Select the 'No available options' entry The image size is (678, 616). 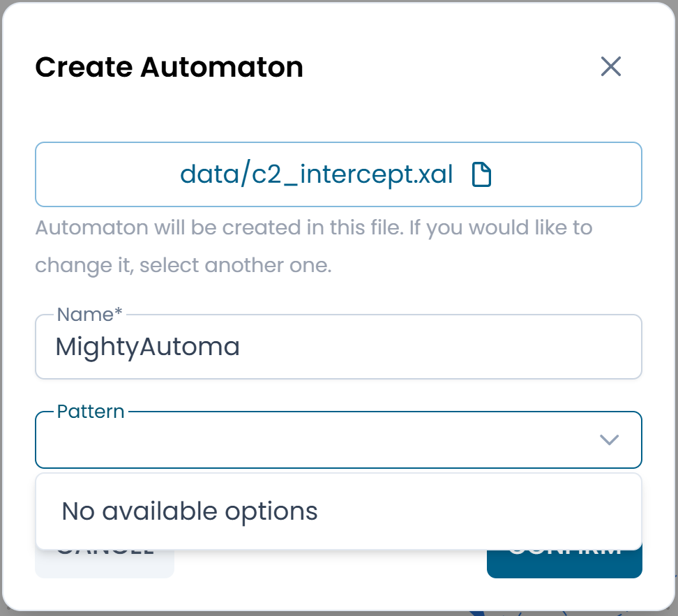coord(189,511)
